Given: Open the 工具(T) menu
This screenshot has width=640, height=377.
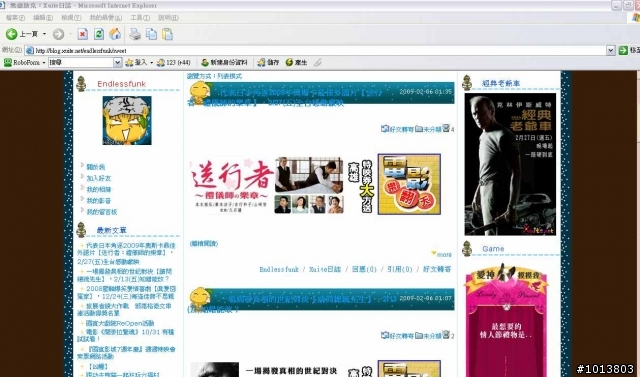Looking at the screenshot, I should (x=140, y=18).
